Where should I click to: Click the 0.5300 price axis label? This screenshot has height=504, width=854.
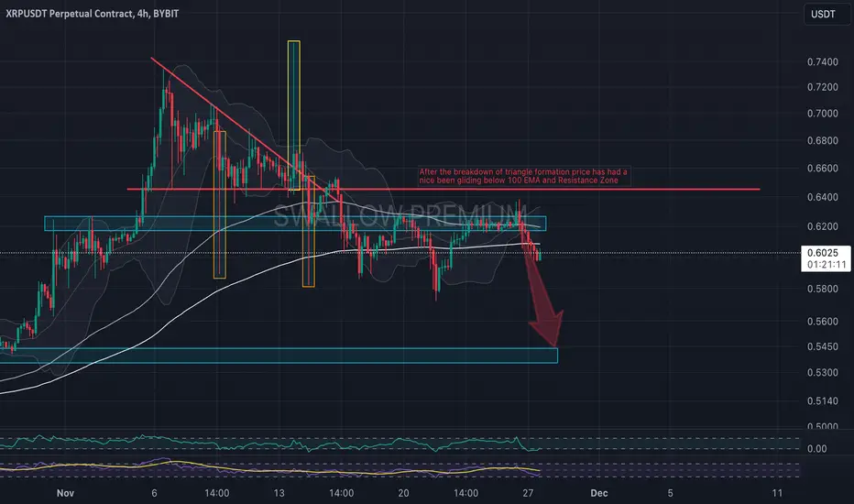click(x=823, y=373)
